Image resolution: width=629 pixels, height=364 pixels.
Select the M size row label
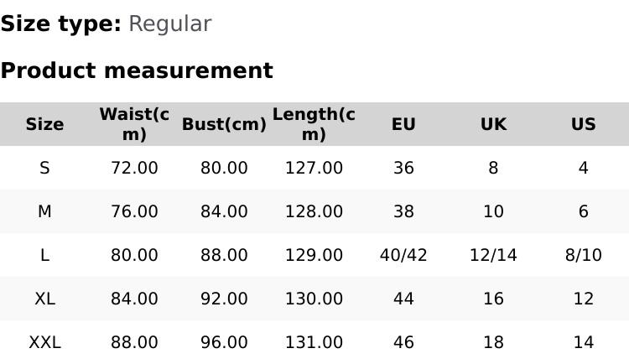(44, 211)
